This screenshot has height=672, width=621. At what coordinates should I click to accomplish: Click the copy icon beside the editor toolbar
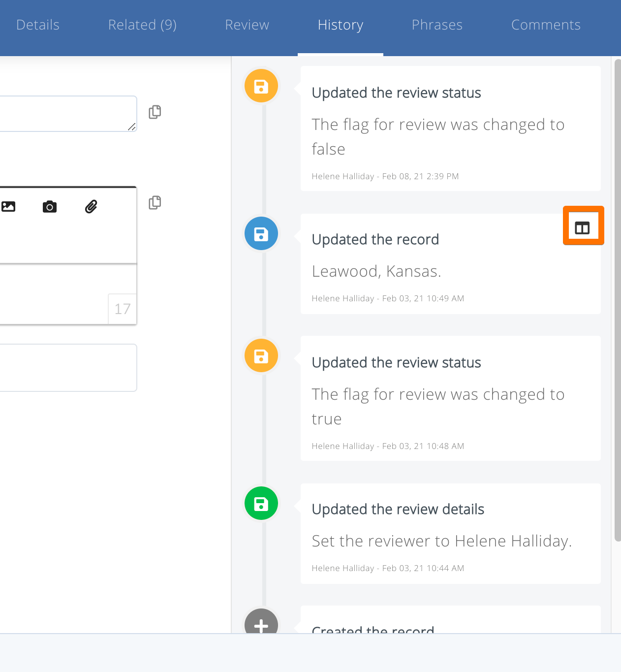click(x=155, y=202)
